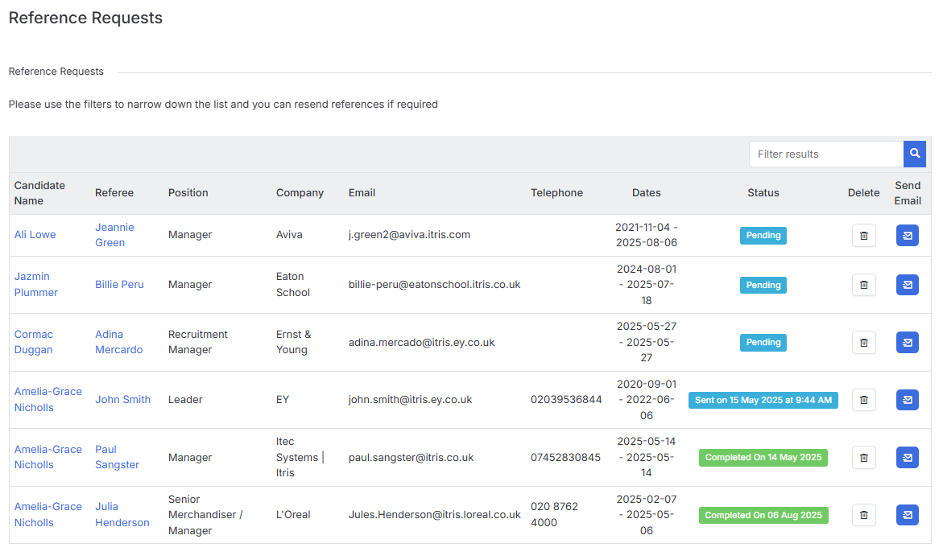Click company cell Aviva

pyautogui.click(x=289, y=234)
